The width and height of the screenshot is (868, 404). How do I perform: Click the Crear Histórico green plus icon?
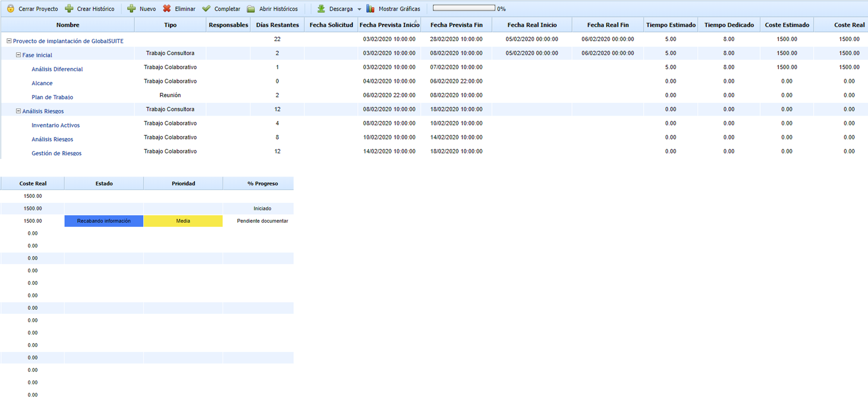point(69,9)
